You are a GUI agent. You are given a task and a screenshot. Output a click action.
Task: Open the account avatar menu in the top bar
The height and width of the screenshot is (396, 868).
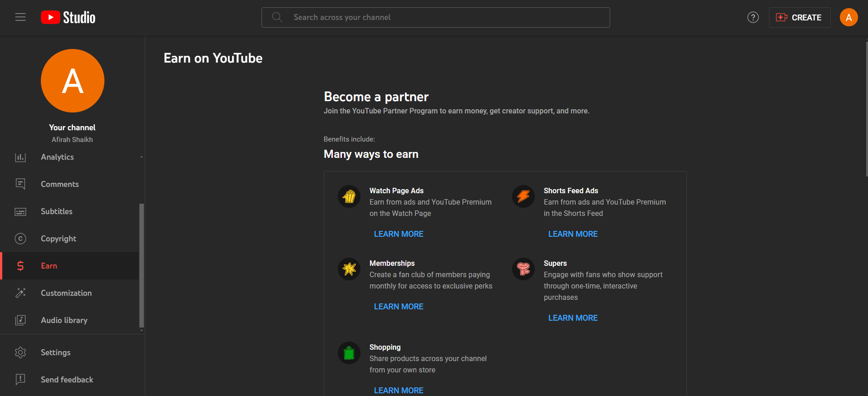pyautogui.click(x=848, y=17)
